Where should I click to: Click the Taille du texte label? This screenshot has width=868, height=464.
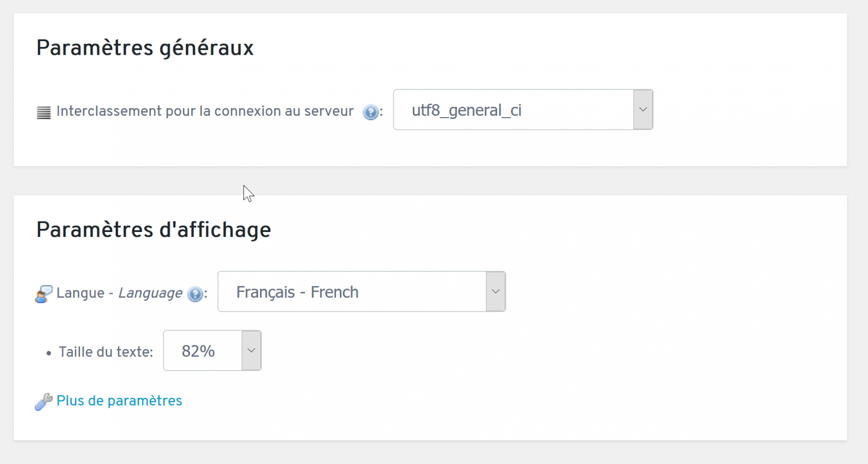pyautogui.click(x=106, y=352)
